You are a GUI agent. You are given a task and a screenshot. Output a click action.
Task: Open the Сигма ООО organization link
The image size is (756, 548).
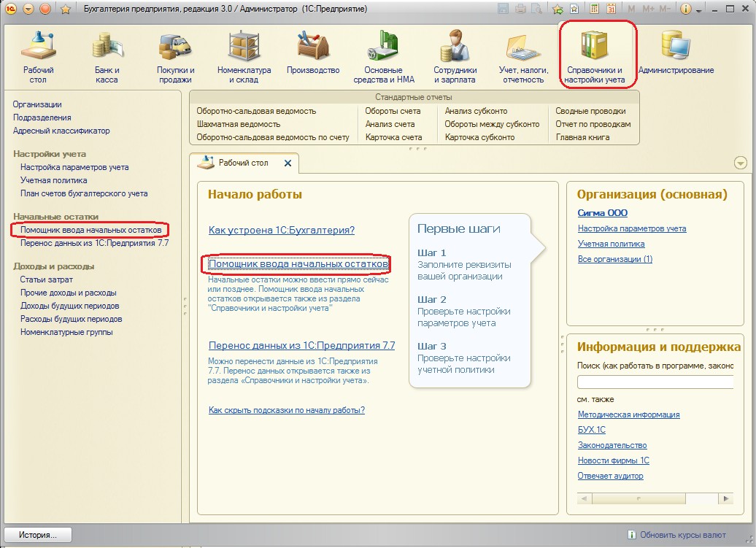point(603,213)
